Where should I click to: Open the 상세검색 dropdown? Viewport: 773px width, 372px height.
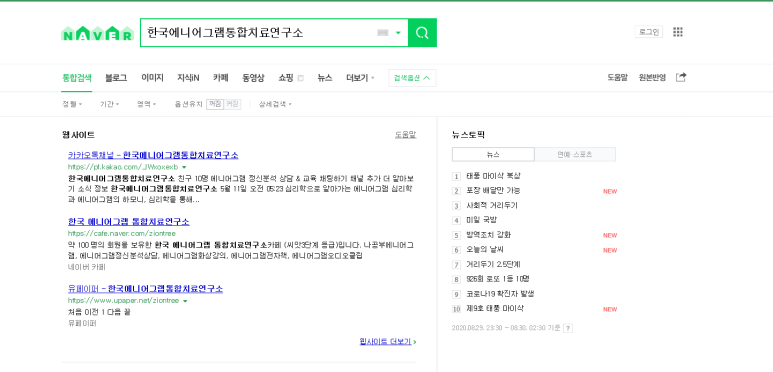tap(275, 104)
